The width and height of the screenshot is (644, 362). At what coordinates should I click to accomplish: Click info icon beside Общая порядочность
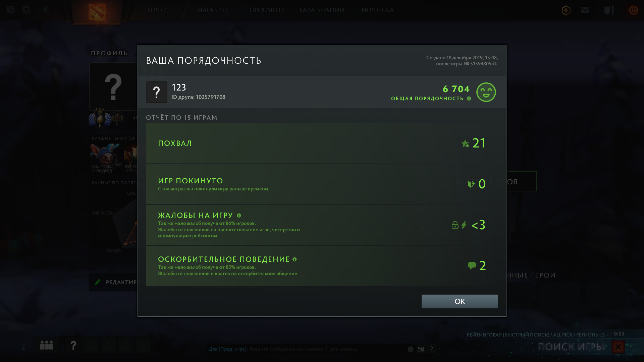click(x=469, y=99)
